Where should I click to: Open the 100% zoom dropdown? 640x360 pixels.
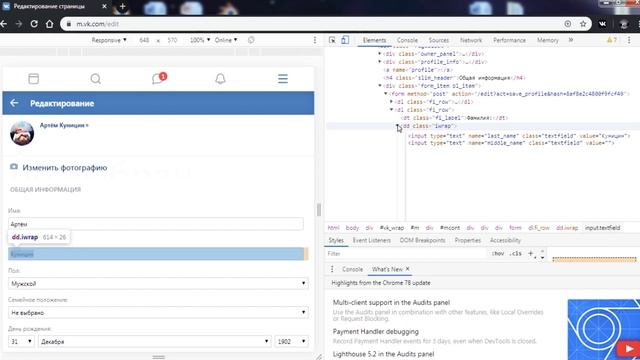pos(200,40)
